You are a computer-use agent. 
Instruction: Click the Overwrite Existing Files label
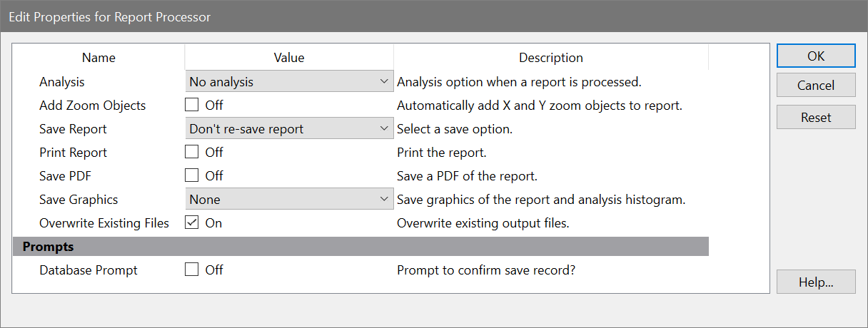(x=104, y=223)
